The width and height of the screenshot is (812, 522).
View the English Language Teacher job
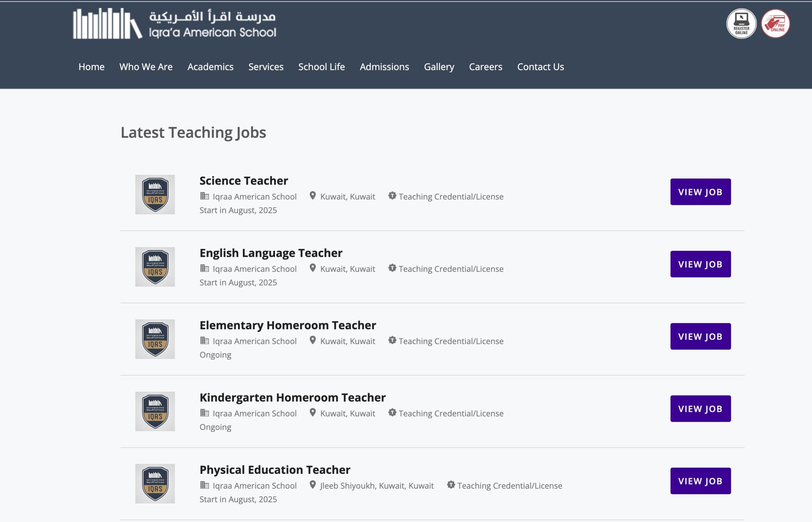700,264
